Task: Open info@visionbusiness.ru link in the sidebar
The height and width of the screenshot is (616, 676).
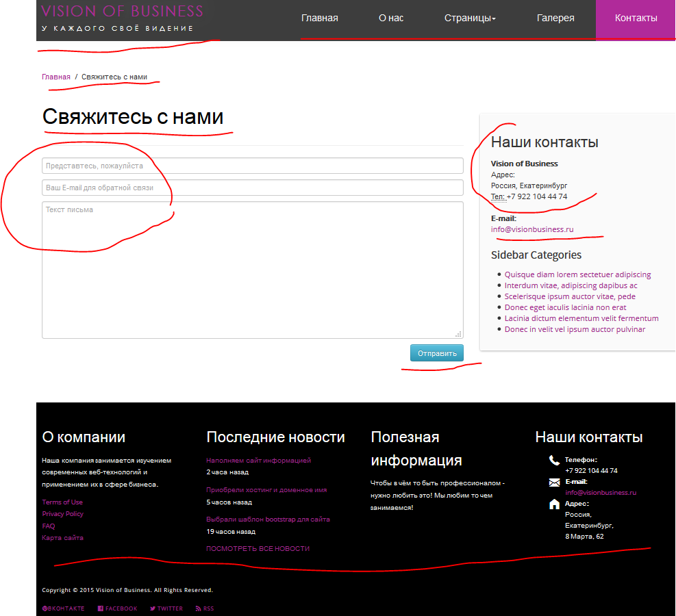Action: point(532,229)
